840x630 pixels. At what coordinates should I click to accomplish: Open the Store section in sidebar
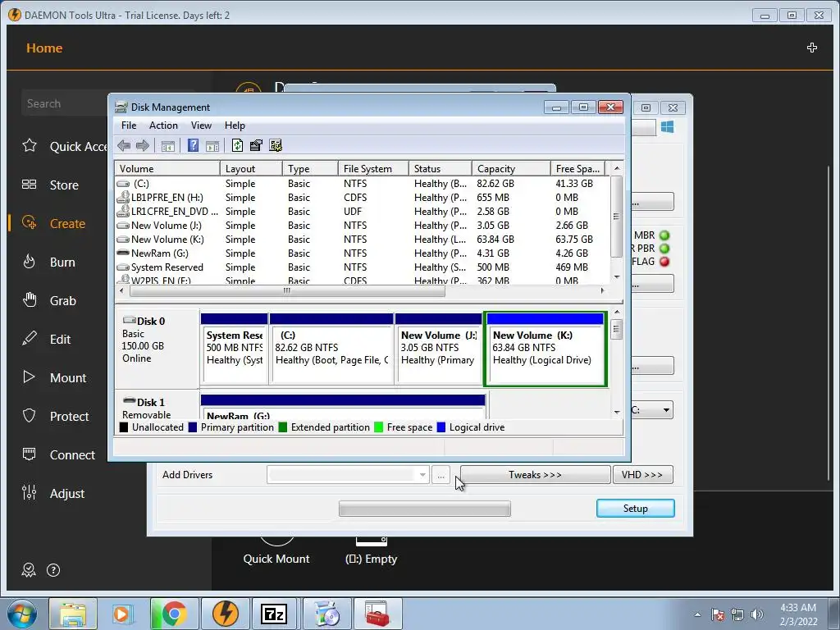pyautogui.click(x=50, y=185)
